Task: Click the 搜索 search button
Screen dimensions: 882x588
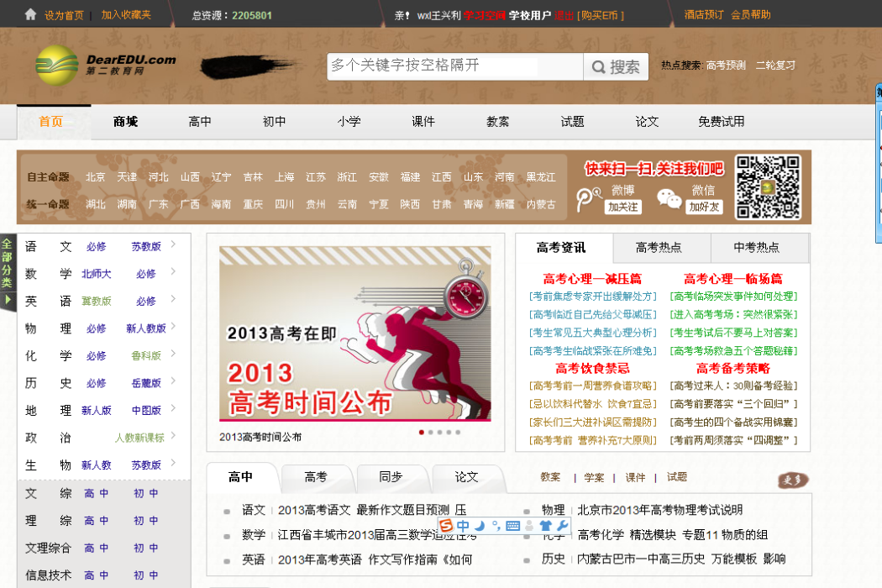Action: [616, 67]
